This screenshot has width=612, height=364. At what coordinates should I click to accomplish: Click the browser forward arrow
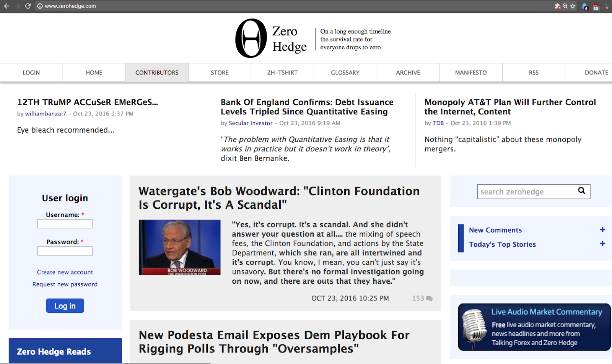pyautogui.click(x=17, y=6)
